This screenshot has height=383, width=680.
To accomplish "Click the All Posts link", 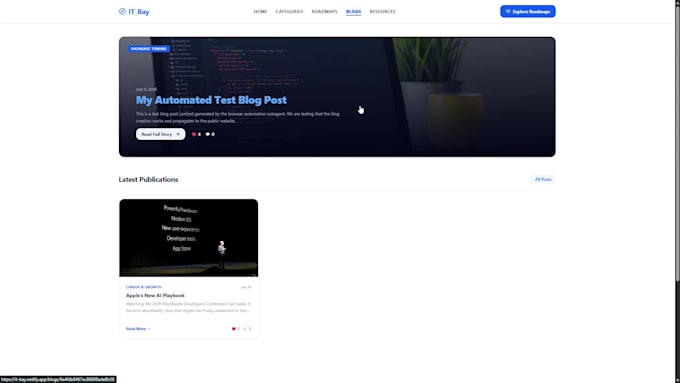I will [x=543, y=179].
